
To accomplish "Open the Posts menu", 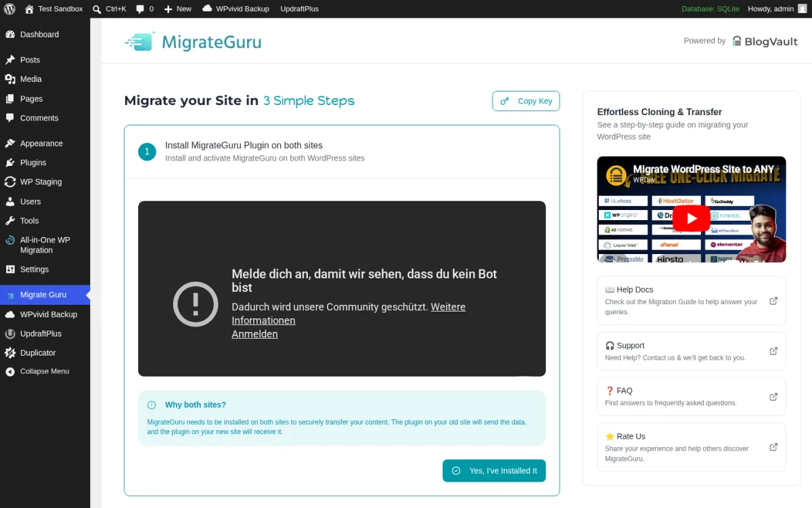I will [x=45, y=60].
